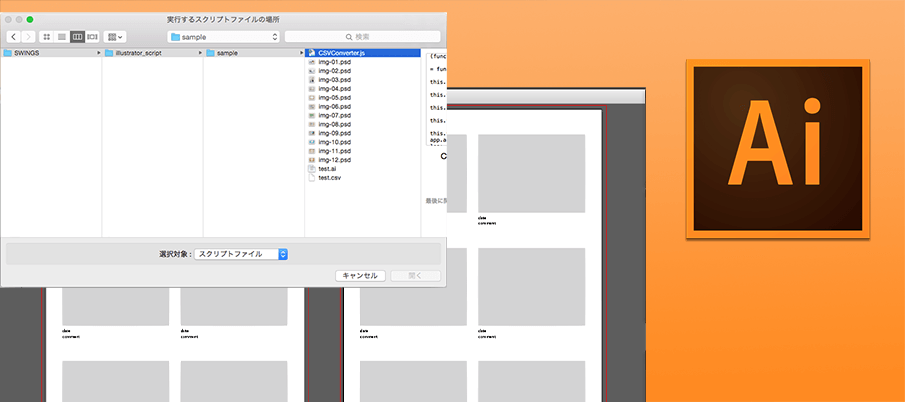Go forward with the right arrow button
The height and width of the screenshot is (402, 905).
pos(28,37)
